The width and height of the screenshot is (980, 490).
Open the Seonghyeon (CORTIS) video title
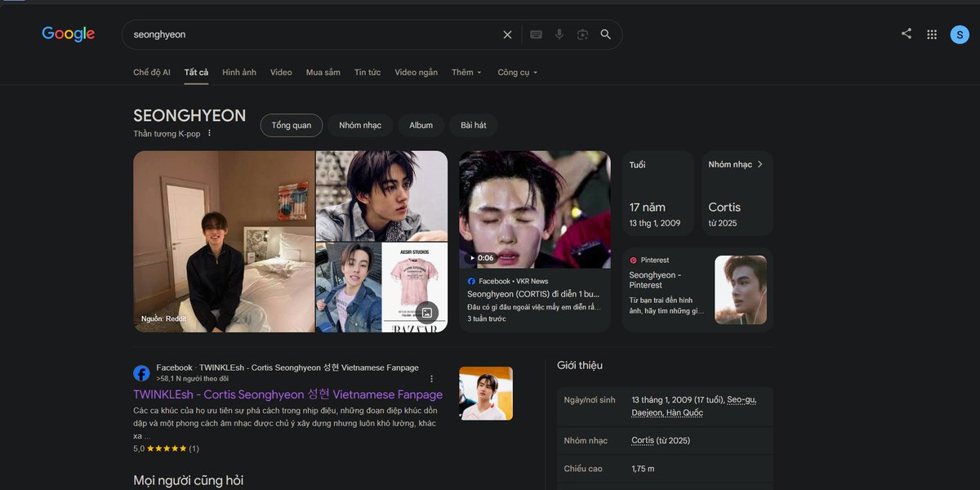(x=533, y=293)
